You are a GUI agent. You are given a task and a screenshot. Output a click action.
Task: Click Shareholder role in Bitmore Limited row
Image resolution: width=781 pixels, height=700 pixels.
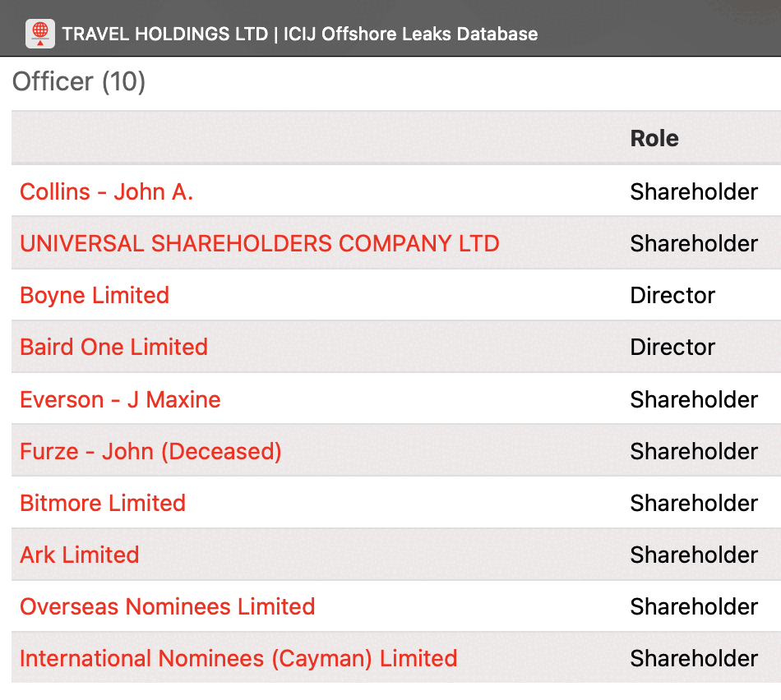(x=694, y=503)
